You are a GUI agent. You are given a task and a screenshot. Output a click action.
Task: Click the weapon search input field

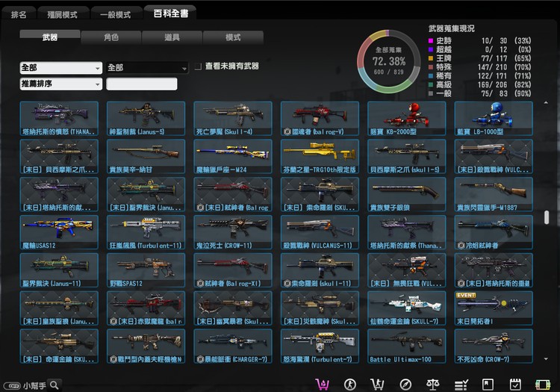[142, 84]
